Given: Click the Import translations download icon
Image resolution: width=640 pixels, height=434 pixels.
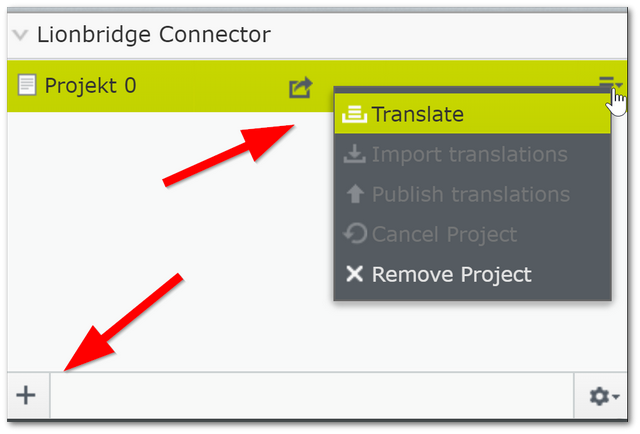Looking at the screenshot, I should click(354, 155).
